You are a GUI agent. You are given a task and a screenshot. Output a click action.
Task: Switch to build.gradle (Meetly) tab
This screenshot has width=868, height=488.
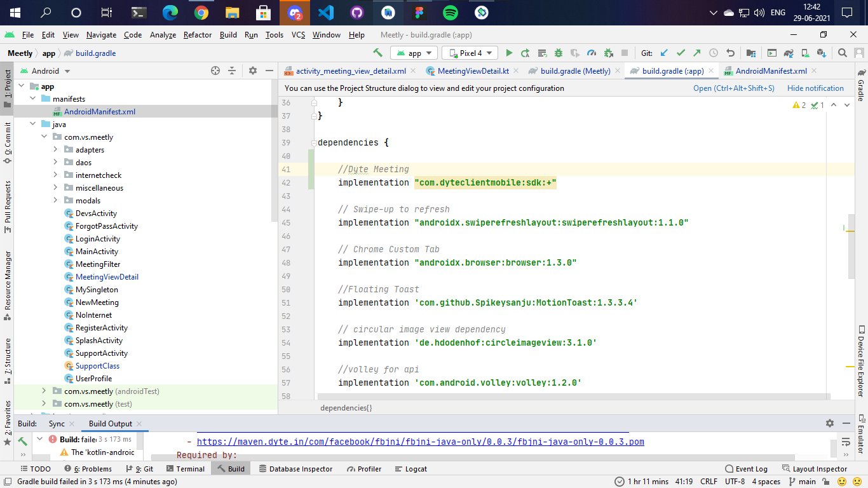[575, 71]
